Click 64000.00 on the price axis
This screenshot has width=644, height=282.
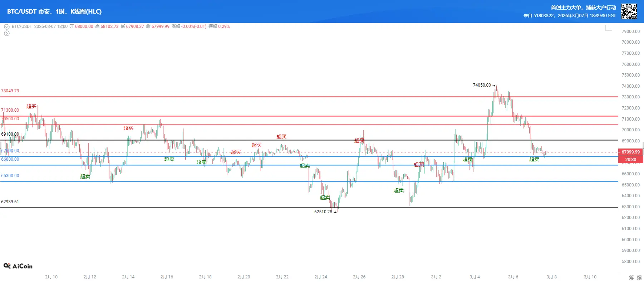(631, 196)
